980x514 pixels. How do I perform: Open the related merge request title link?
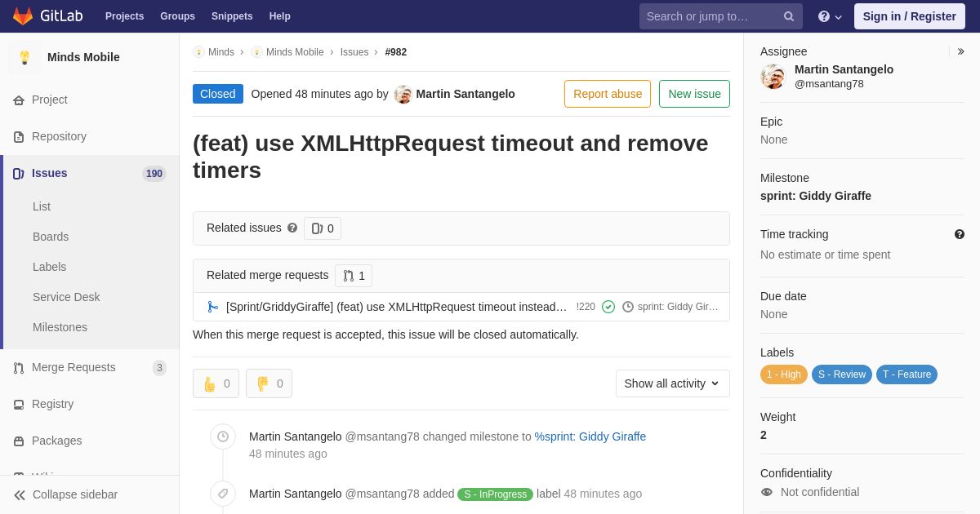coord(396,307)
